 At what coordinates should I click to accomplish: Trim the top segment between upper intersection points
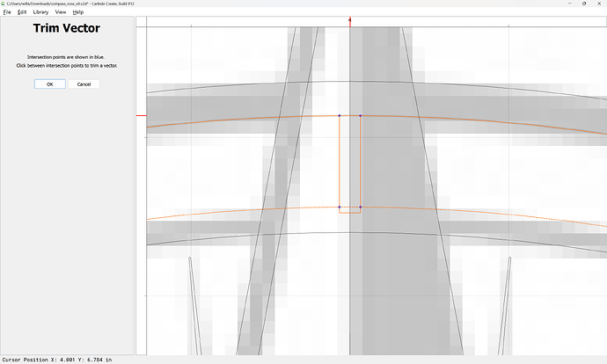click(350, 115)
